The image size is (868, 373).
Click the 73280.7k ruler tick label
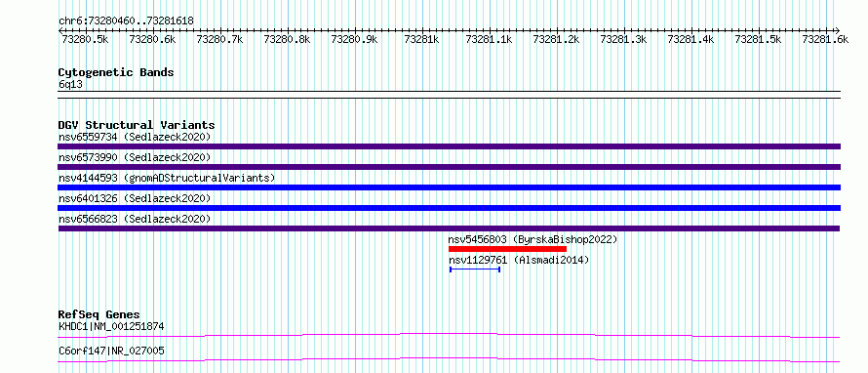tap(219, 39)
